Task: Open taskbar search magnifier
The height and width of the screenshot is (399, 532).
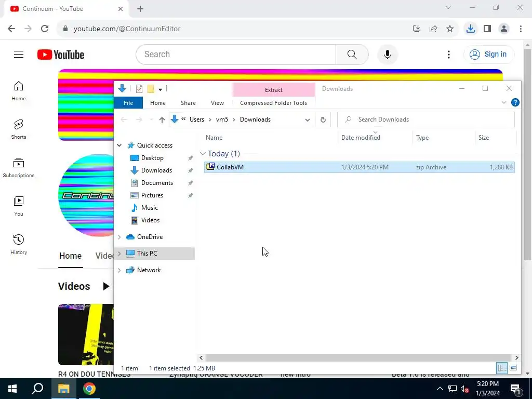Action: click(x=37, y=389)
